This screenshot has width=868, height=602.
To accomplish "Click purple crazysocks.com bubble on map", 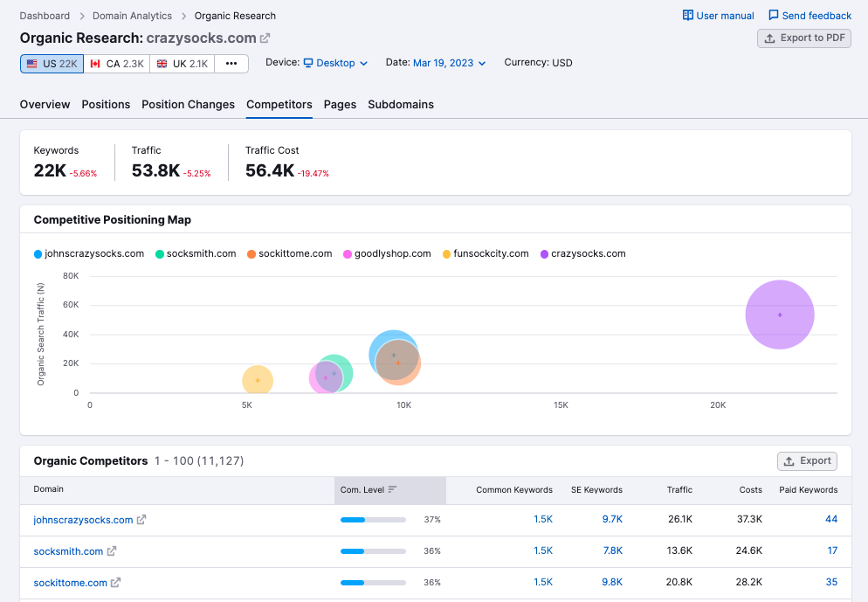I will coord(780,315).
